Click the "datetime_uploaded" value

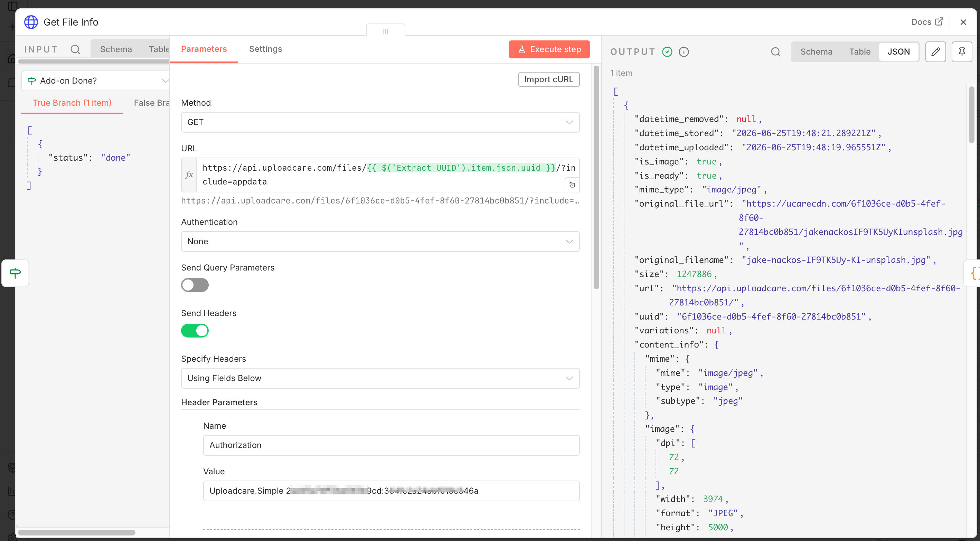tap(814, 147)
